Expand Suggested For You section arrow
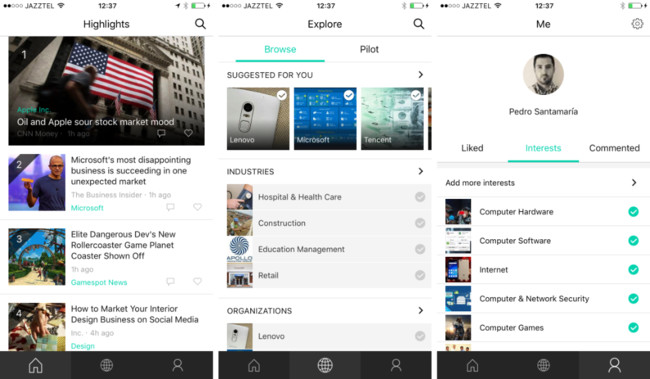The height and width of the screenshot is (379, 650). (x=421, y=75)
